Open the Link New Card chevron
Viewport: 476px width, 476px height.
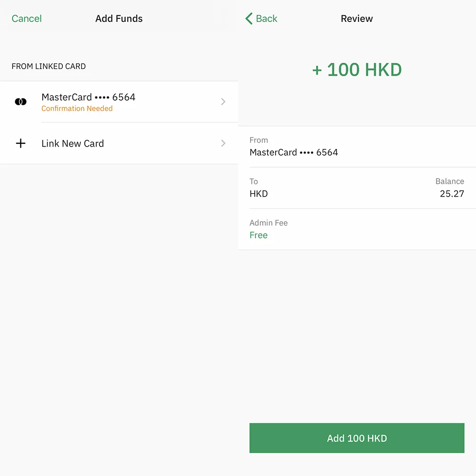click(223, 143)
